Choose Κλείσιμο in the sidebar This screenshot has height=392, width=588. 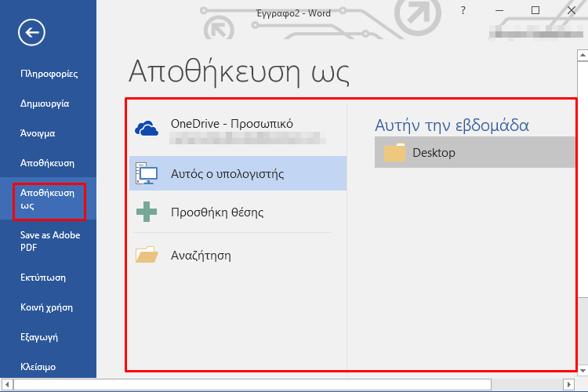coord(38,367)
